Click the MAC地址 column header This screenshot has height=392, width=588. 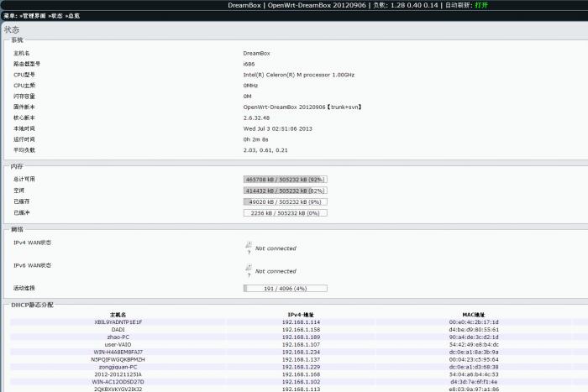coord(475,315)
